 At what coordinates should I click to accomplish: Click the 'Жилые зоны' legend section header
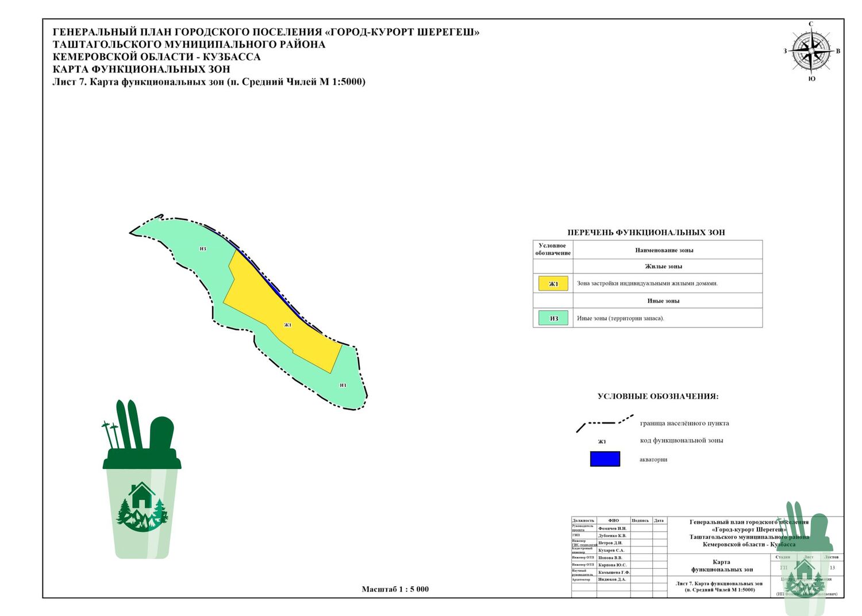pyautogui.click(x=663, y=266)
